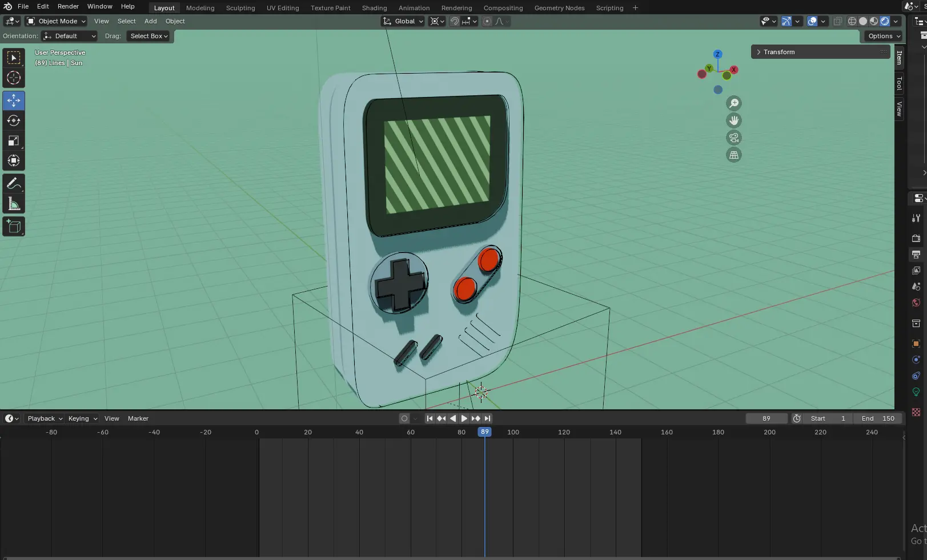Switch to the Shading workspace tab
This screenshot has width=927, height=560.
[x=374, y=8]
